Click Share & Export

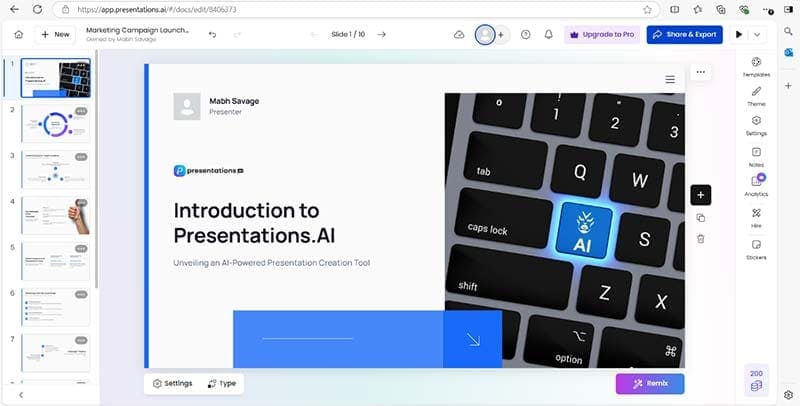[685, 35]
